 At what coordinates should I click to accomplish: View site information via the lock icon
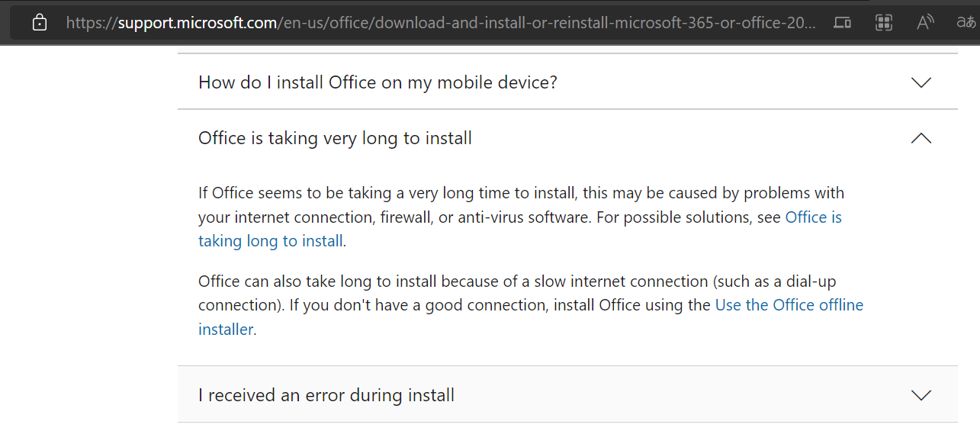40,23
